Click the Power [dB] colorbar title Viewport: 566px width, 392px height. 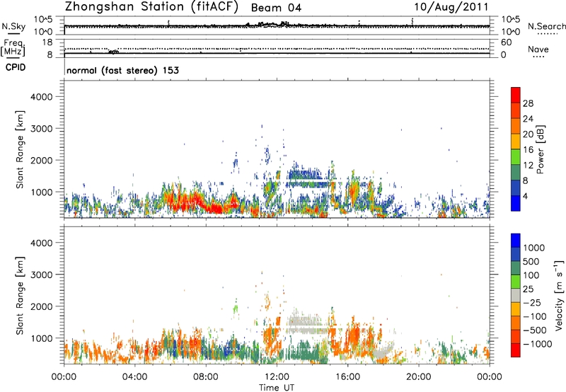541,149
